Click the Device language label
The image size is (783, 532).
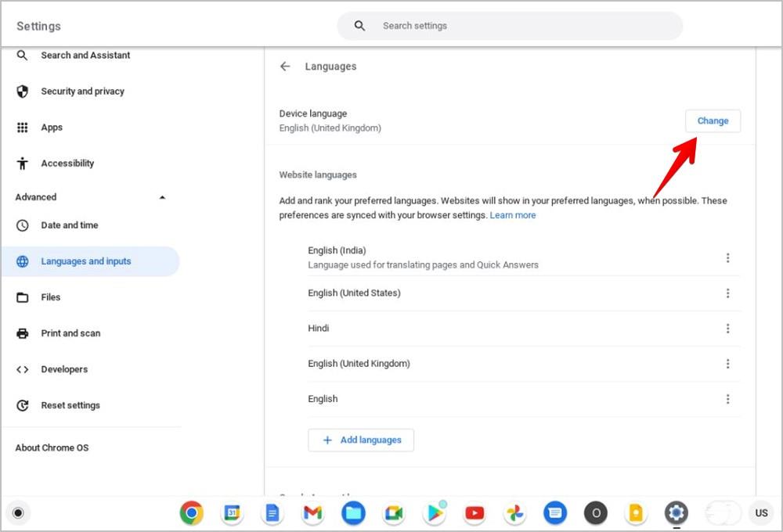(312, 113)
